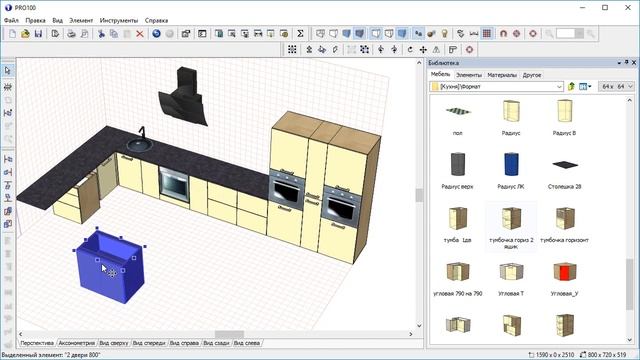This screenshot has height=360, width=640.
Task: Toggle semi-transparency view mode
Action: (389, 34)
